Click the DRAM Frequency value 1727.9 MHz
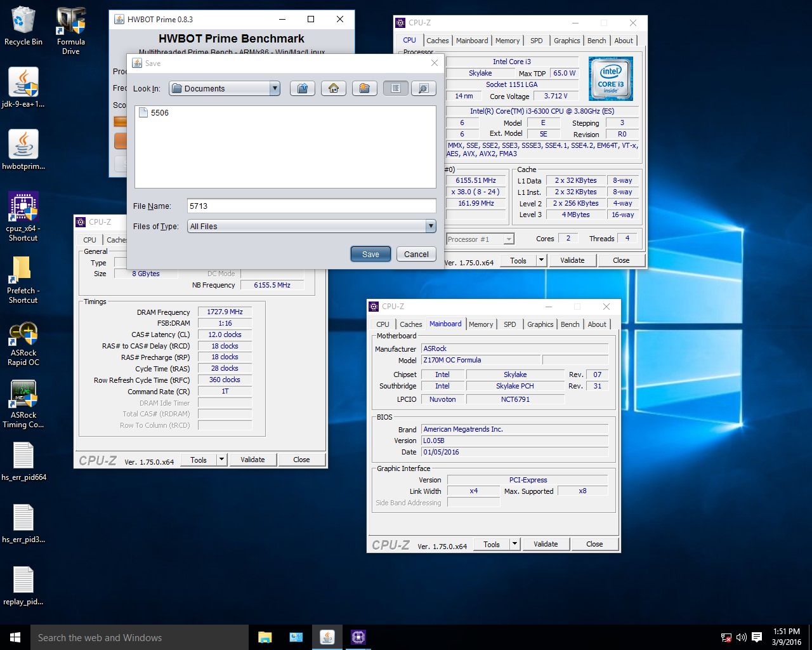The image size is (812, 650). (225, 312)
